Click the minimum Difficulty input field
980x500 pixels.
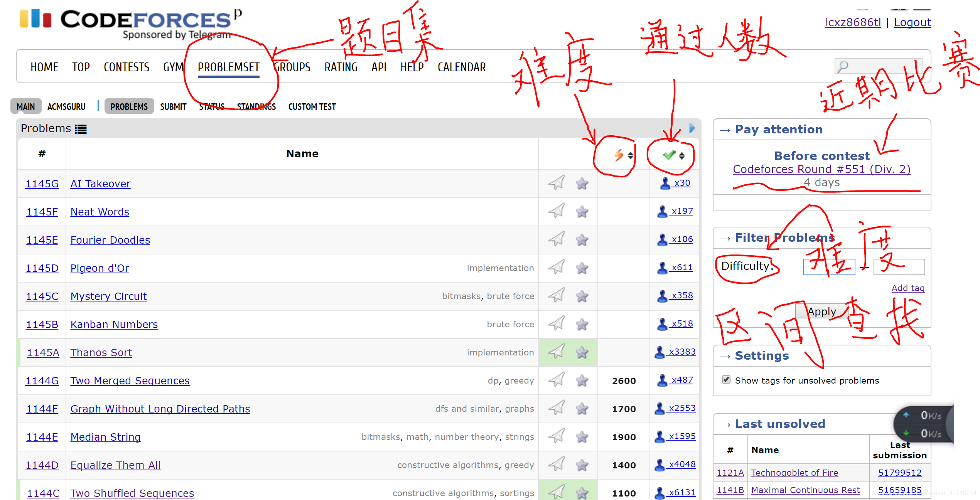point(829,267)
